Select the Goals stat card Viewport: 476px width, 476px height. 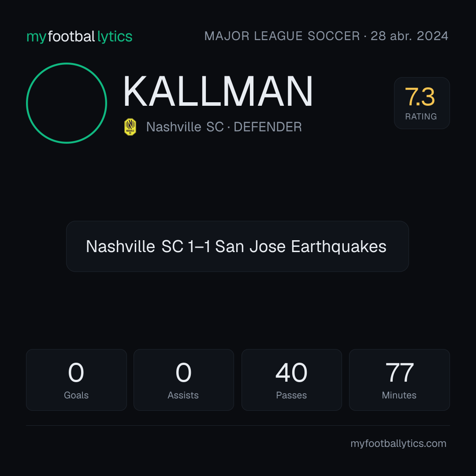pyautogui.click(x=76, y=380)
